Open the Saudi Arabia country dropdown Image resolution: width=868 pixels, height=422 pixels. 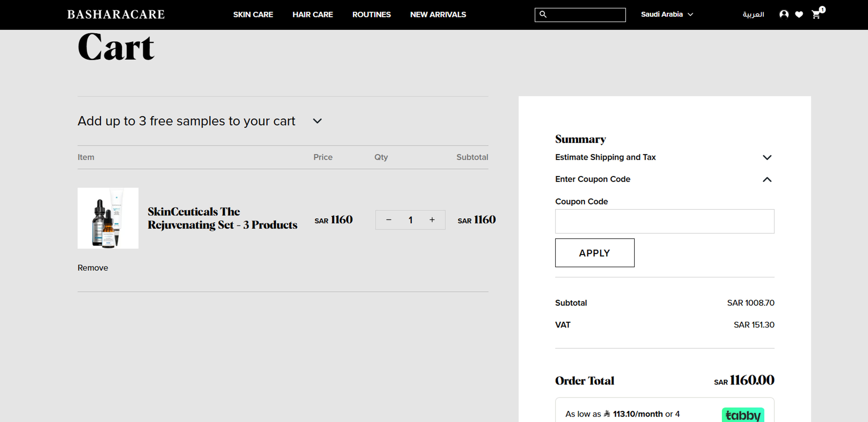pyautogui.click(x=667, y=14)
